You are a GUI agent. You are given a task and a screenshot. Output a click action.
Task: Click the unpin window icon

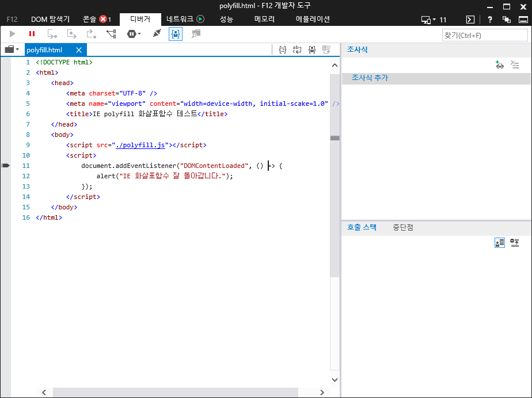tap(507, 20)
